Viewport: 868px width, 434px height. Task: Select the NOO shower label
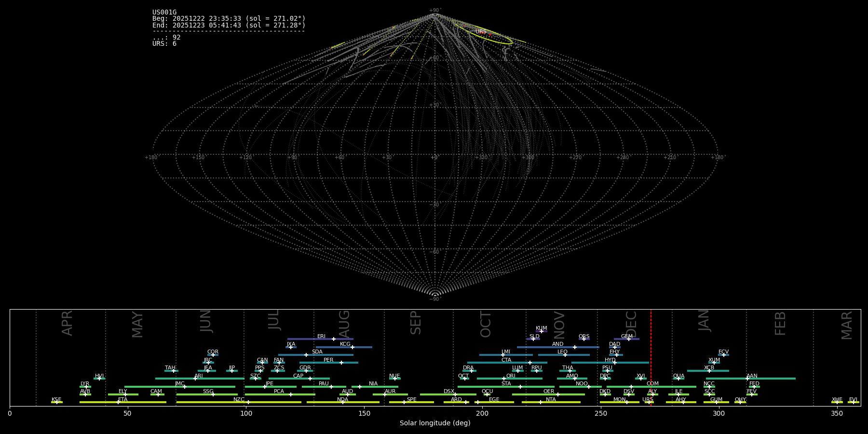[582, 384]
